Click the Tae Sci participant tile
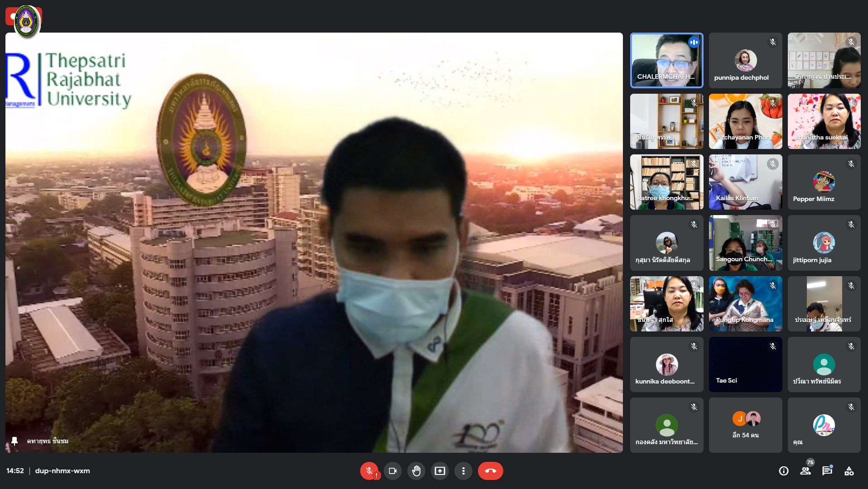 [745, 364]
